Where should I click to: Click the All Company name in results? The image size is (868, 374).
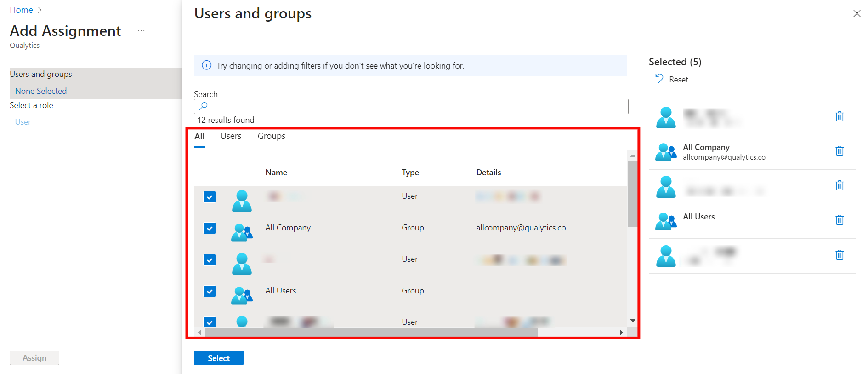coord(288,228)
